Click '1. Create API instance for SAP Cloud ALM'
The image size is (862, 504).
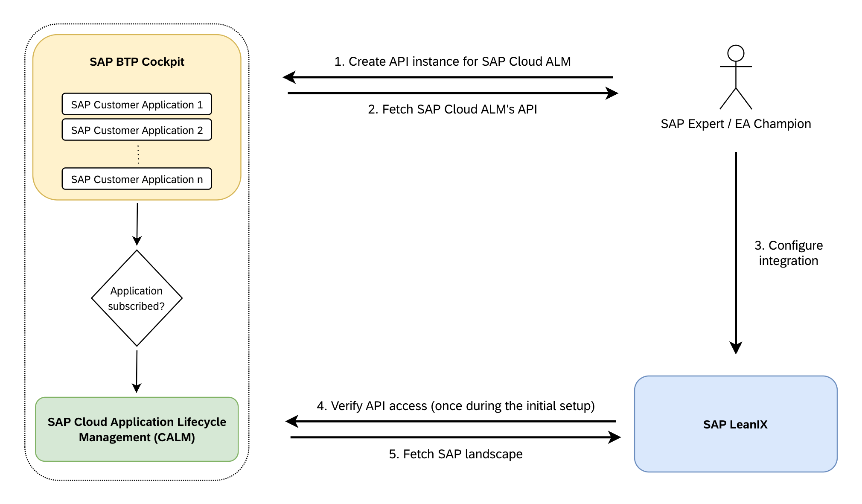click(x=452, y=61)
